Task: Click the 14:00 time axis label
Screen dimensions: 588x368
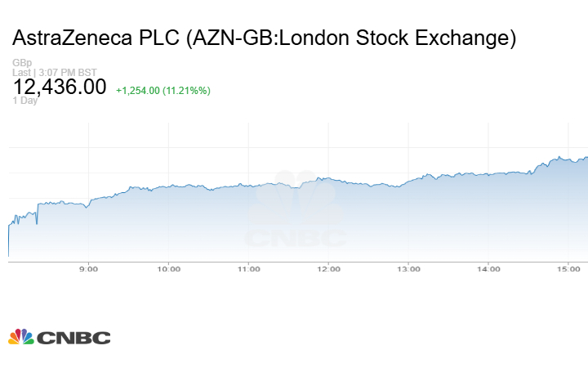Action: [x=488, y=268]
